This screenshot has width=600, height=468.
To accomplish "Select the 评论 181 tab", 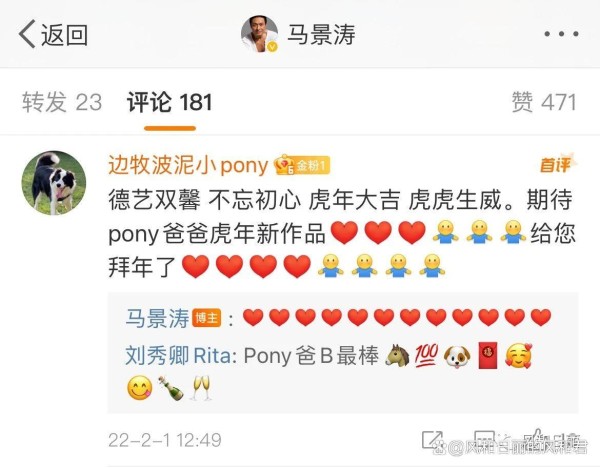I will [170, 103].
